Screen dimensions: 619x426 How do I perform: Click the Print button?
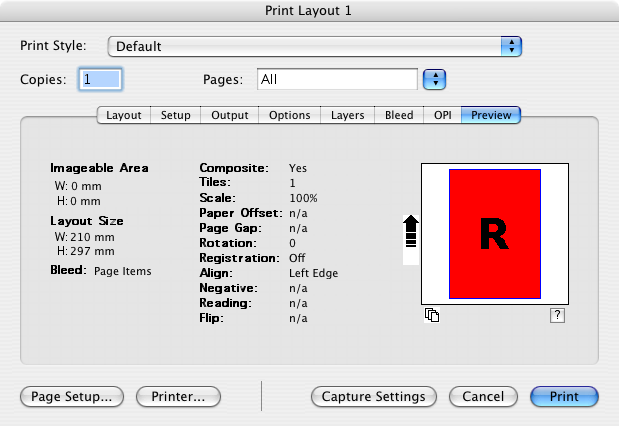pos(564,396)
